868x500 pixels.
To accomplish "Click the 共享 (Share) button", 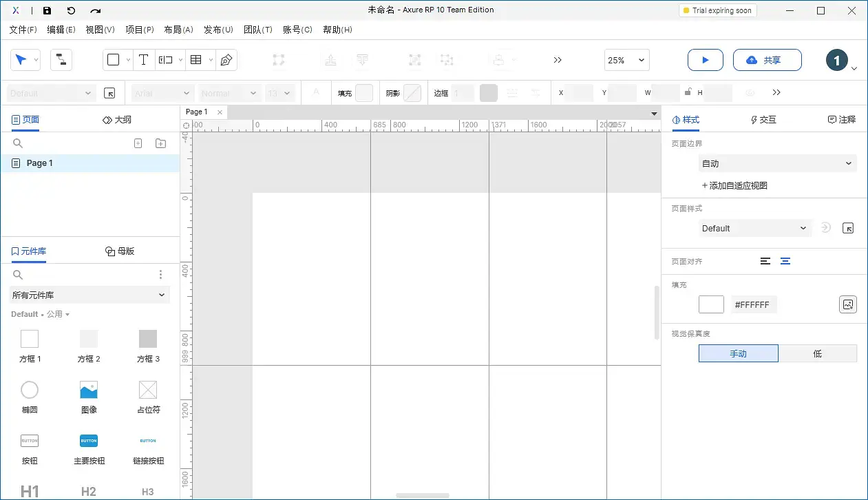I will click(x=767, y=60).
